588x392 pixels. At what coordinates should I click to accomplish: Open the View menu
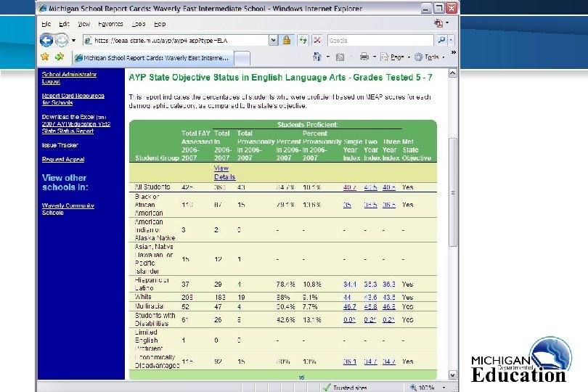point(84,24)
